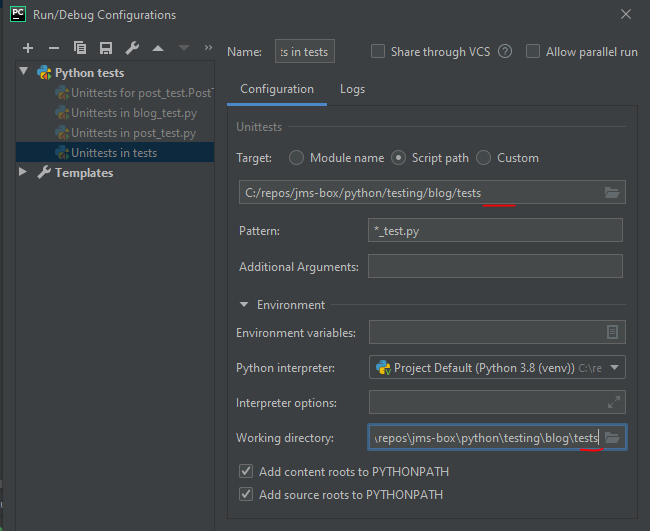This screenshot has height=531, width=650.
Task: Switch to the Logs tab
Action: (x=352, y=89)
